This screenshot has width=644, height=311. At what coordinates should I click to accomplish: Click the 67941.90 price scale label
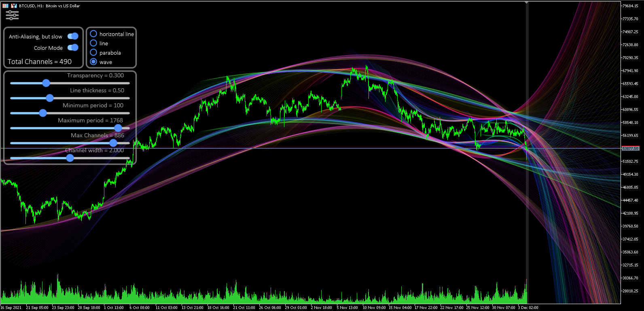(x=630, y=70)
